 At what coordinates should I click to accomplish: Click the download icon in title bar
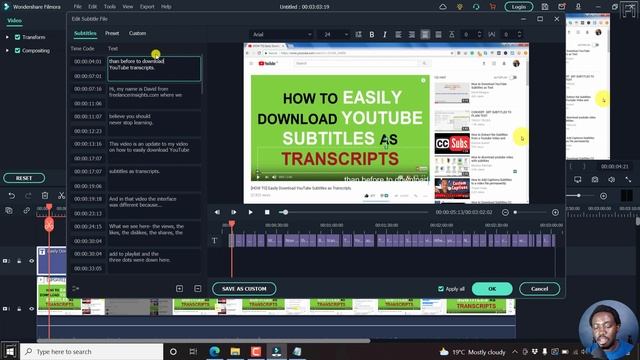click(x=578, y=7)
